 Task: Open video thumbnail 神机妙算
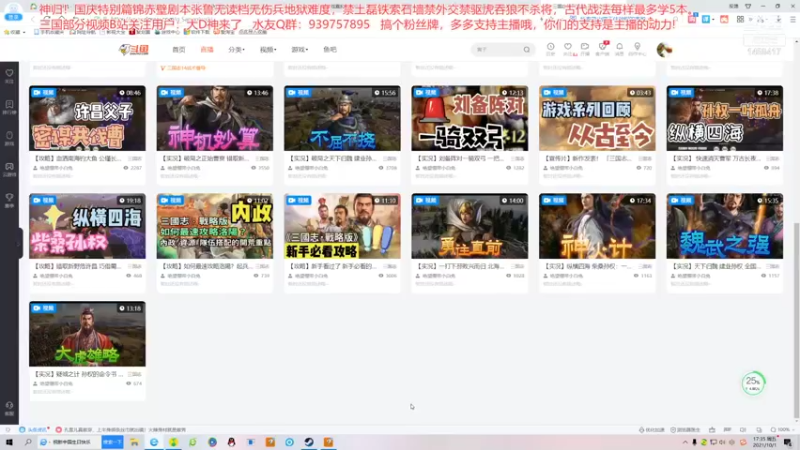point(215,118)
